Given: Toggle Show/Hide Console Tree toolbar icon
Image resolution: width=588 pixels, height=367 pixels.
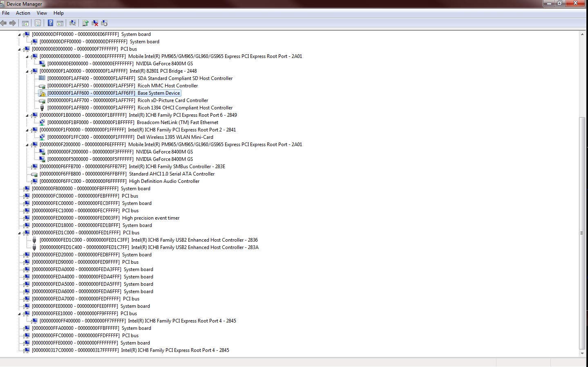Looking at the screenshot, I should 25,23.
